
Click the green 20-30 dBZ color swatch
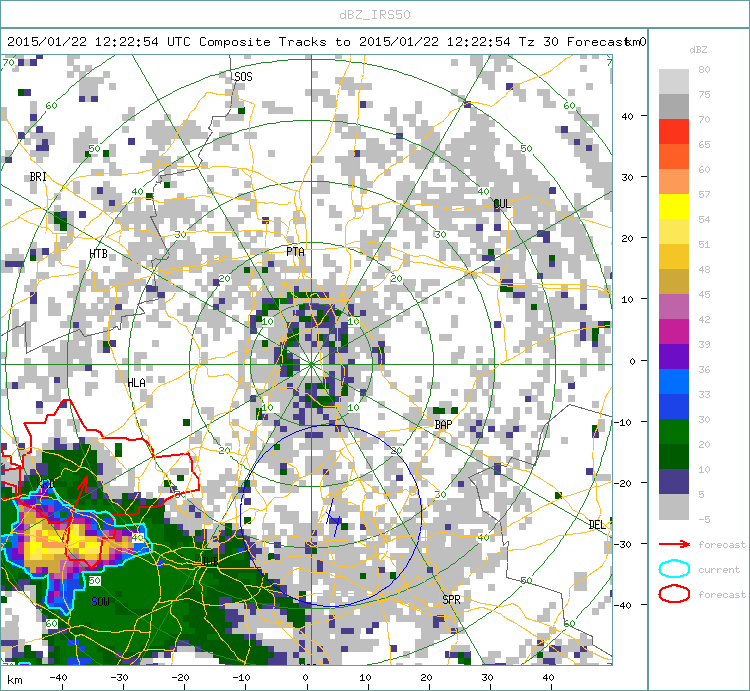click(x=674, y=431)
